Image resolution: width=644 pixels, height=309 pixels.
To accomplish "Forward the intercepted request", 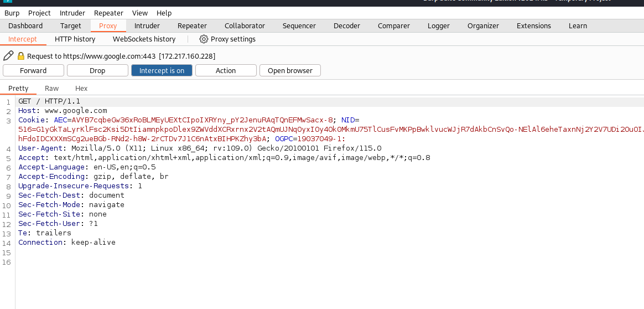I will coord(33,70).
